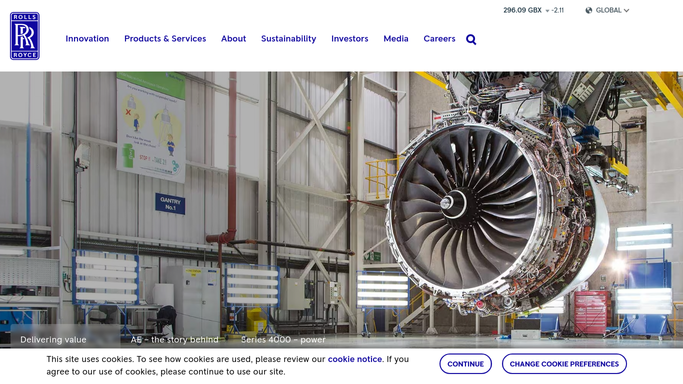Viewport: 683px width, 384px height.
Task: Click the Rolls-Royce logo
Action: click(x=25, y=36)
